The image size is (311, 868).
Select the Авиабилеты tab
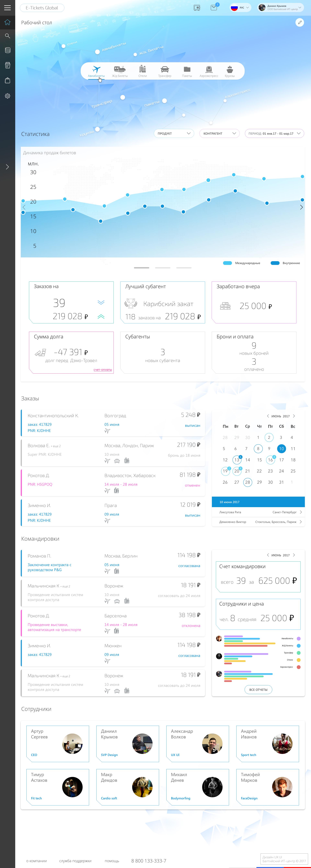click(97, 71)
